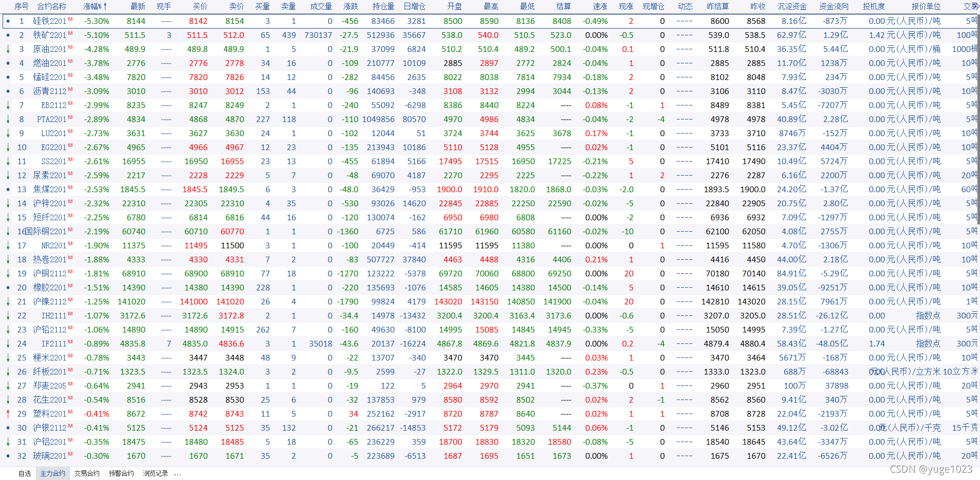Viewport: 980px width, 480px height.
Task: Select the NR2201 contract row
Action: (x=490, y=246)
